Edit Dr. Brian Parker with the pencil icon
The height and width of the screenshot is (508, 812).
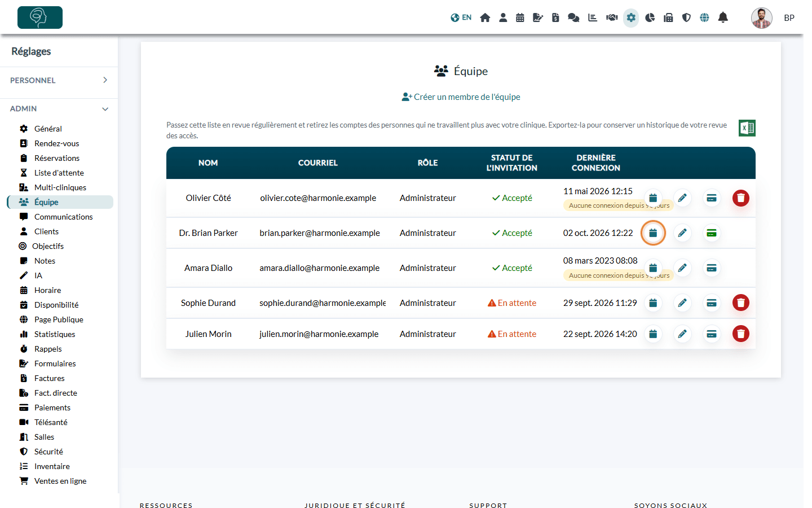(x=682, y=233)
